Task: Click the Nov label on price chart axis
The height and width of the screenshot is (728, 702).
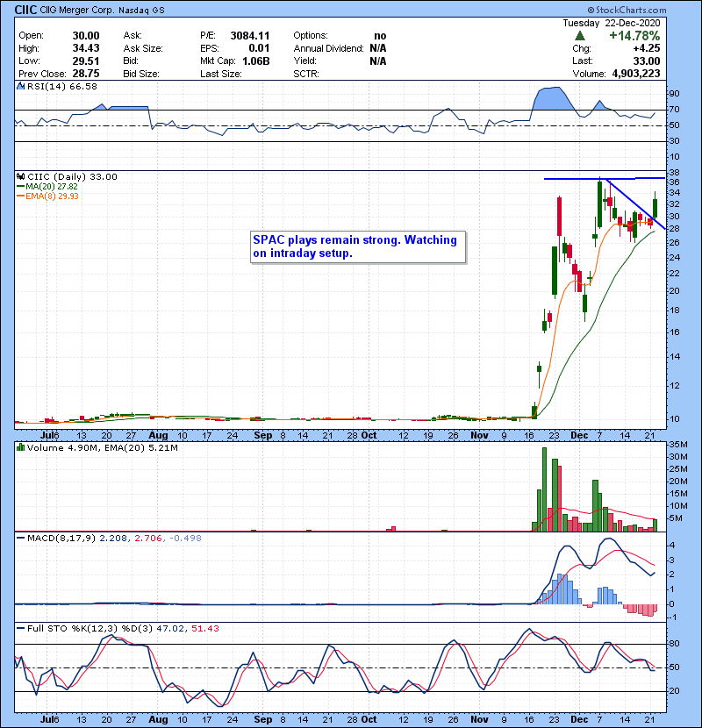Action: click(479, 436)
